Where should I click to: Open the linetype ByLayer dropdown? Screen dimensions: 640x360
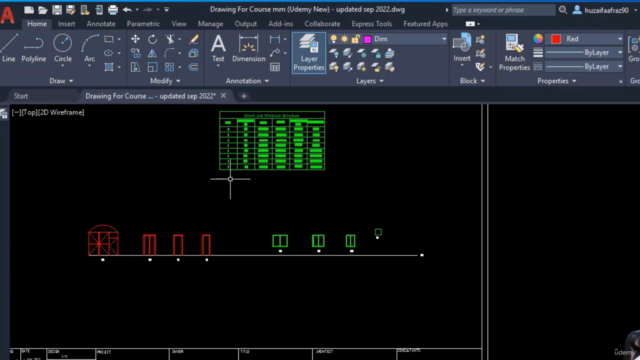point(620,67)
